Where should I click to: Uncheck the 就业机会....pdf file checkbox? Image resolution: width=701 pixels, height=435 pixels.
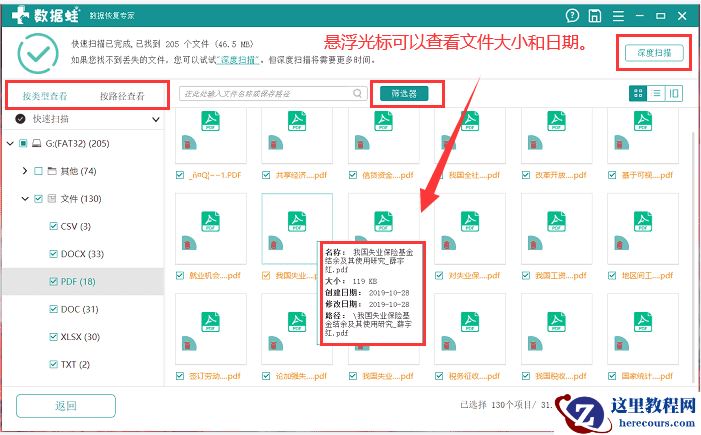[x=180, y=275]
